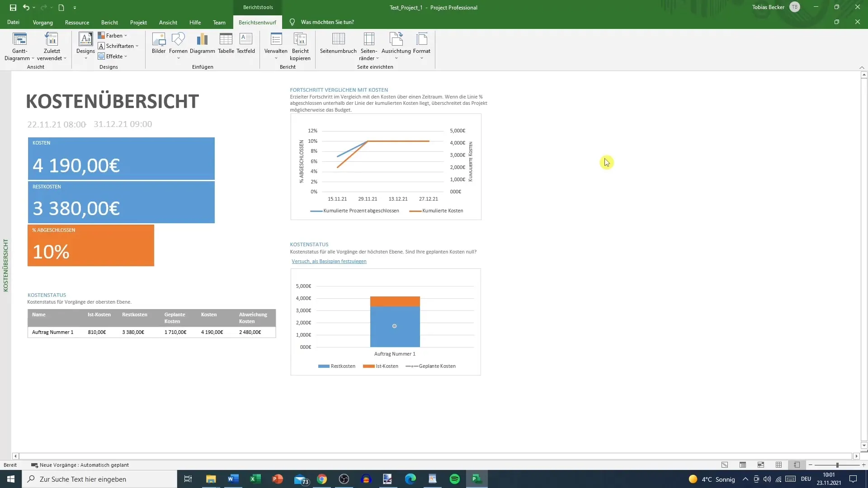Open the Effekte dropdown
The image size is (868, 488).
[113, 56]
